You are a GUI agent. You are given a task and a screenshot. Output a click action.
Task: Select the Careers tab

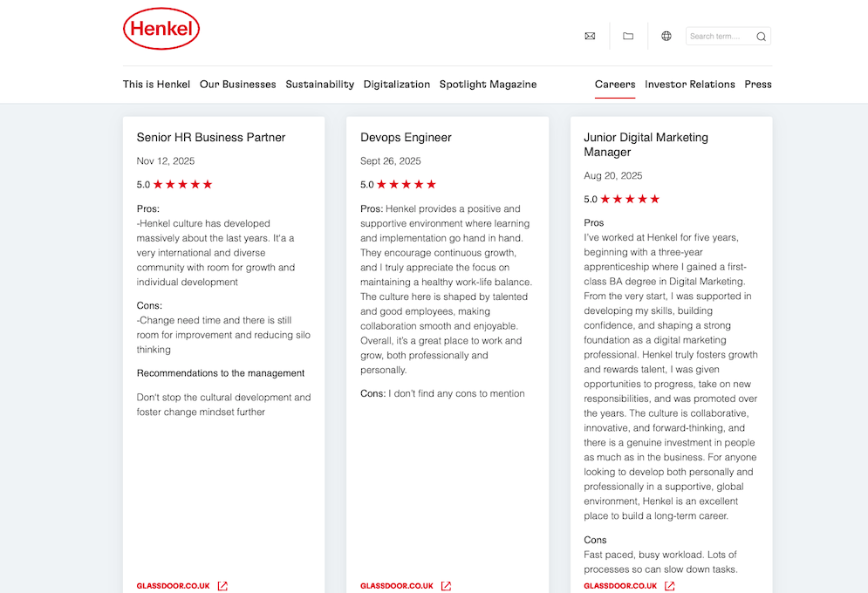coord(615,85)
